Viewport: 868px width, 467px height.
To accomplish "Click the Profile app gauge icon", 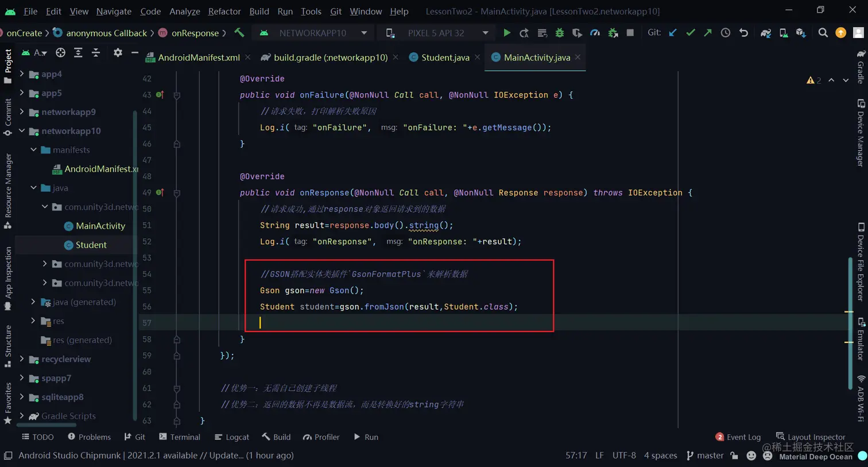I will pyautogui.click(x=595, y=33).
